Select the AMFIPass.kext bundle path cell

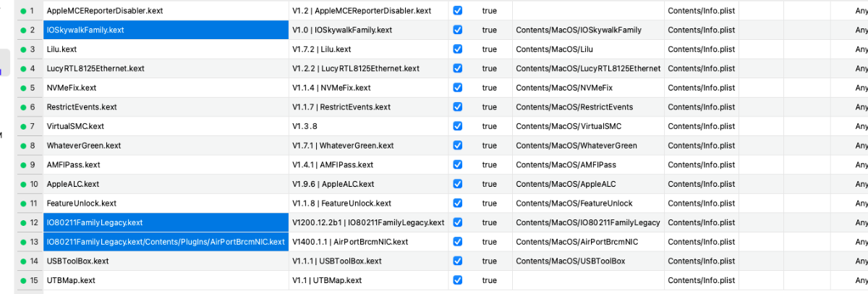tap(165, 164)
